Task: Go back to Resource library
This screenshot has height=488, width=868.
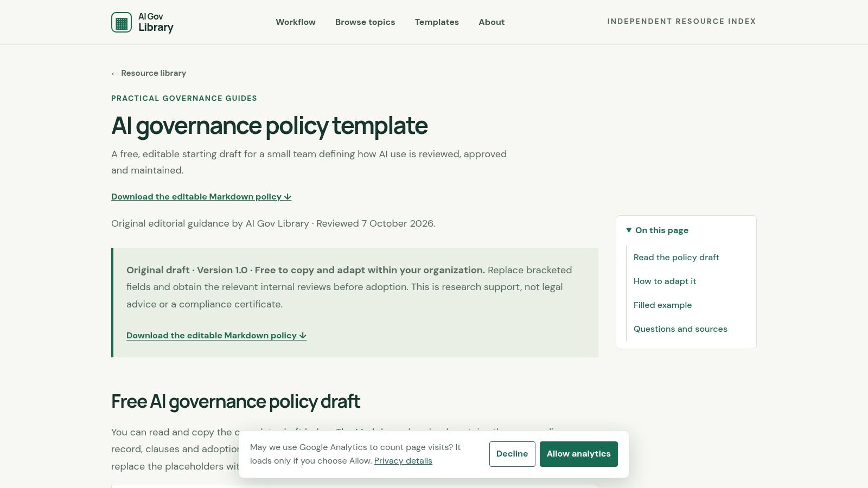Action: pyautogui.click(x=149, y=73)
